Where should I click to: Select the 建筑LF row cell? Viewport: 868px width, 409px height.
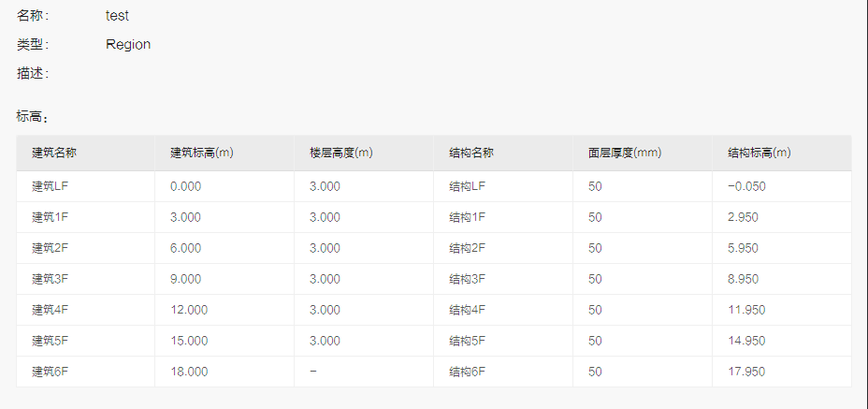click(x=50, y=186)
